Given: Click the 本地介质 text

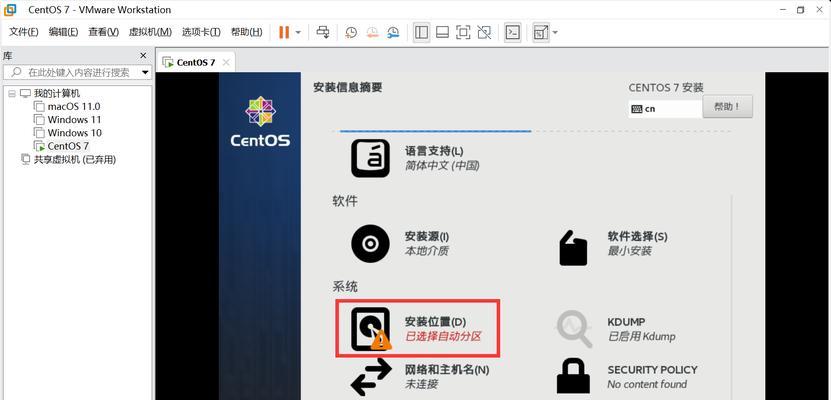Looking at the screenshot, I should (427, 251).
